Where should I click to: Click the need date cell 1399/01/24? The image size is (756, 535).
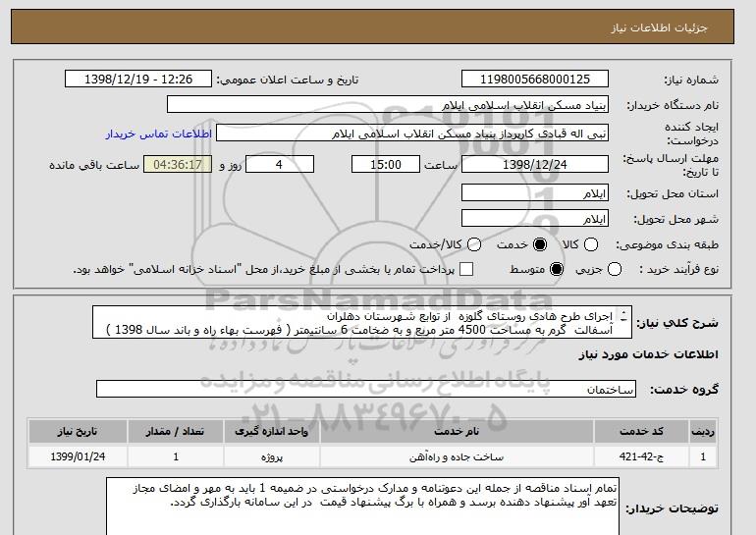pos(78,456)
